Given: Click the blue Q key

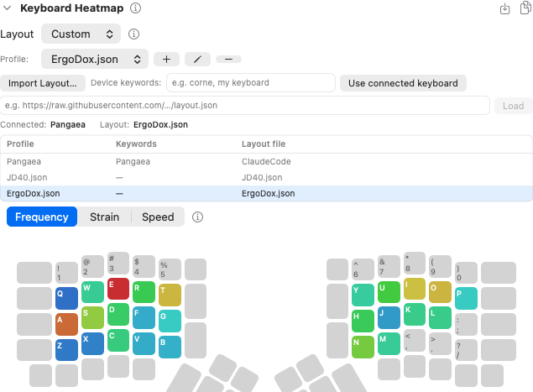Looking at the screenshot, I should pyautogui.click(x=66, y=298).
